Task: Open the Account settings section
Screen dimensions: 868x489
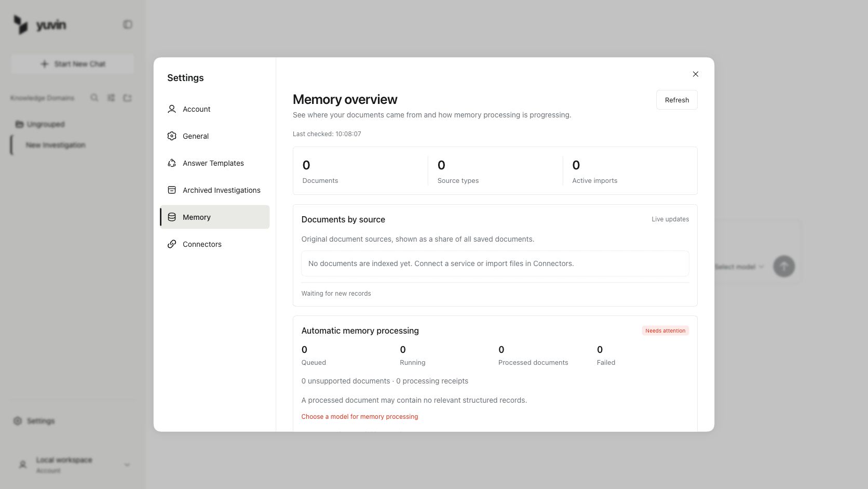Action: pyautogui.click(x=214, y=109)
